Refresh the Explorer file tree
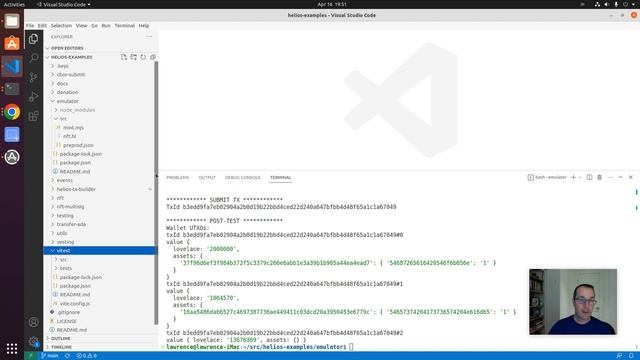The width and height of the screenshot is (640, 360). [x=143, y=57]
